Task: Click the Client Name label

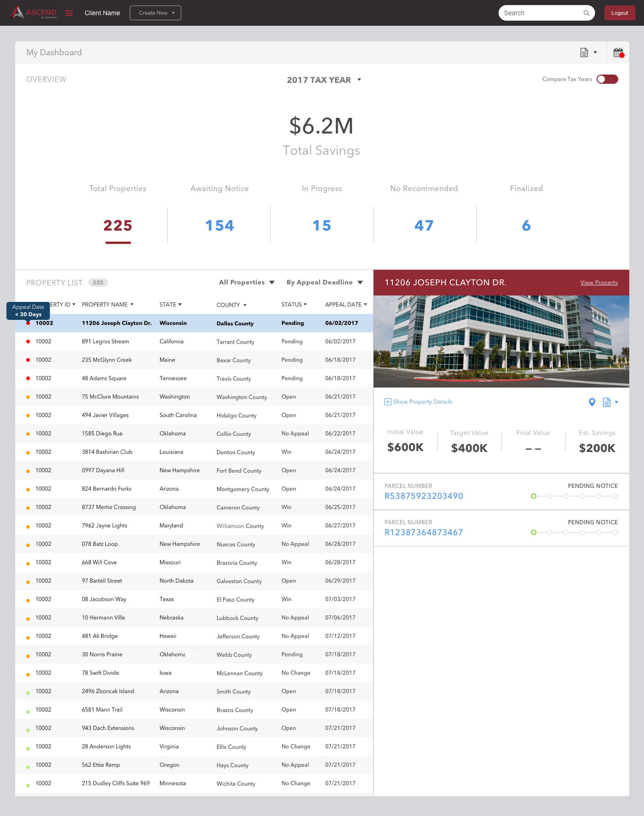Action: pyautogui.click(x=102, y=13)
